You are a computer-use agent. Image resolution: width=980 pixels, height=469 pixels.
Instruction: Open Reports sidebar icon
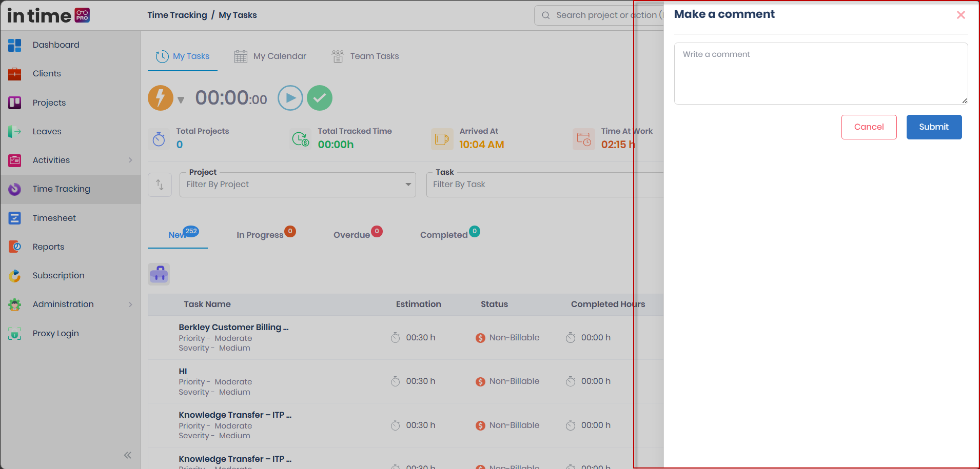tap(15, 247)
